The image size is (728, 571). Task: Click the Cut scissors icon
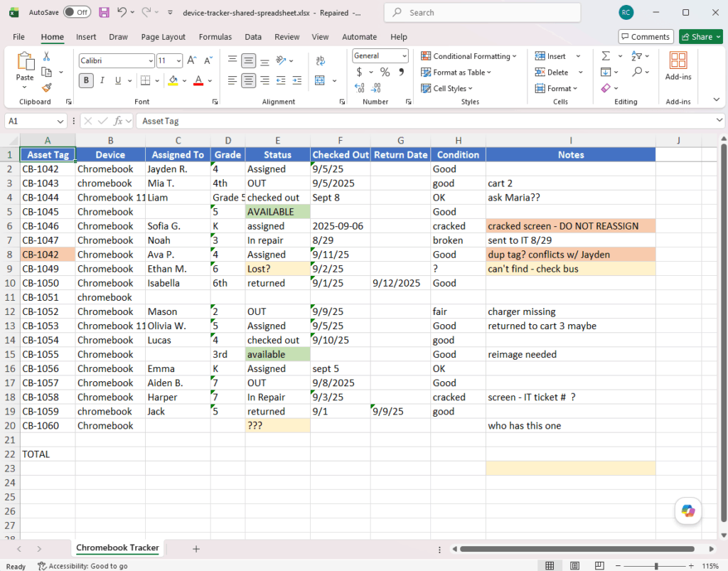pyautogui.click(x=46, y=56)
